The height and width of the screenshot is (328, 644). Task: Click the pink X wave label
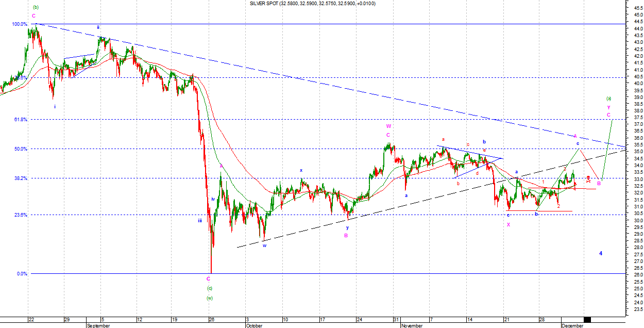509,224
